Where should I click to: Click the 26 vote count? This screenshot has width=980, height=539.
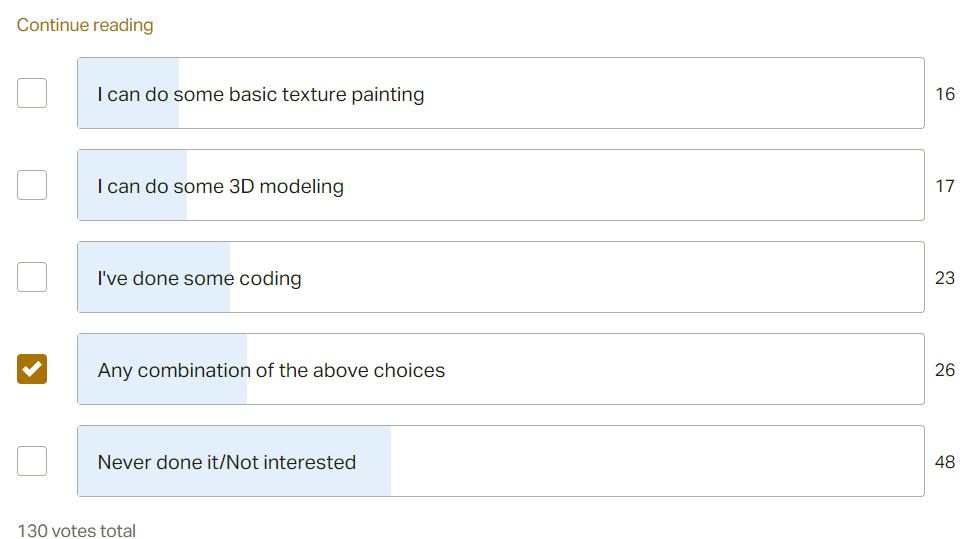(945, 370)
